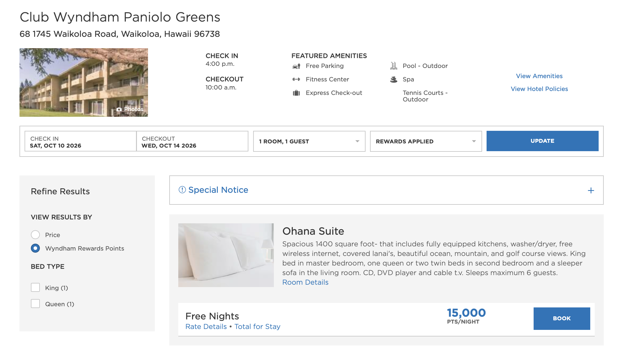Open the Rewards Applied dropdown
The image size is (625, 364).
tap(426, 141)
